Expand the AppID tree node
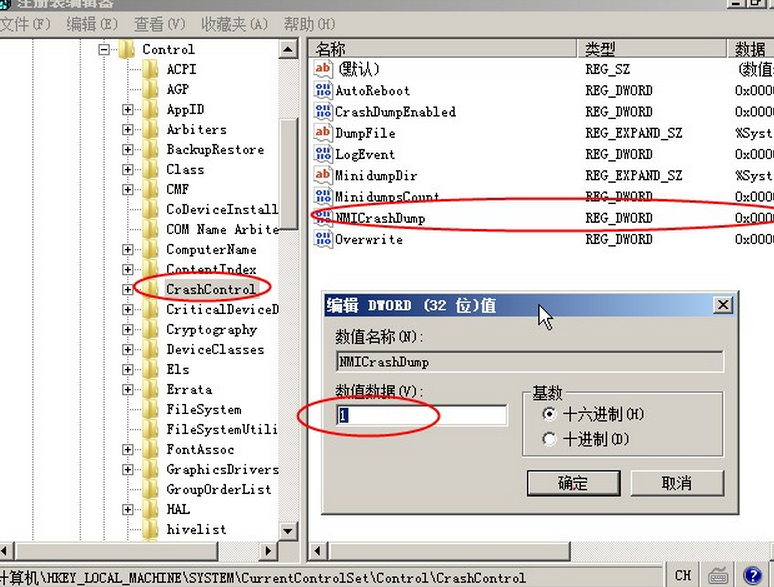 tap(128, 109)
